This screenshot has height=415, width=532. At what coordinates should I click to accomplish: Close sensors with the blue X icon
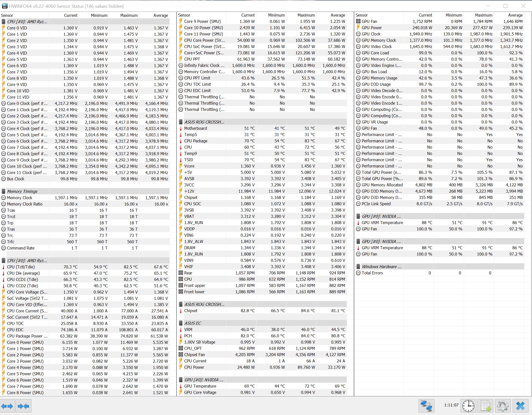[x=520, y=406]
